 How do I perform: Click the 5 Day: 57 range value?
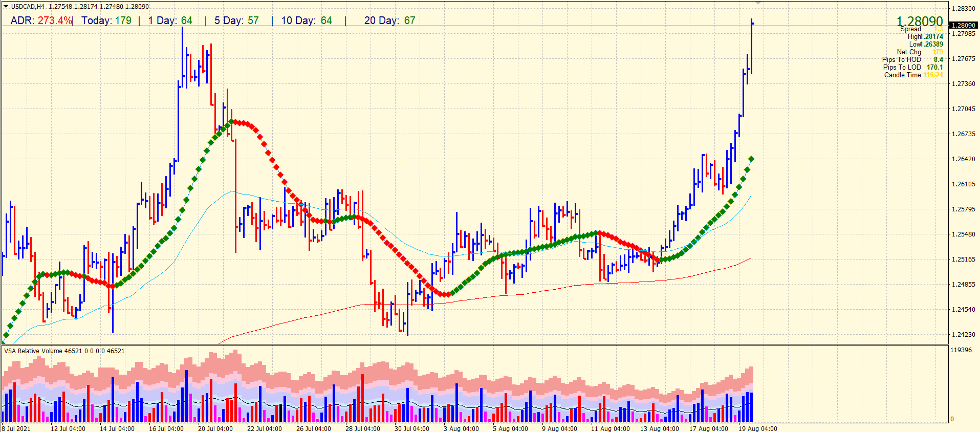click(x=236, y=20)
